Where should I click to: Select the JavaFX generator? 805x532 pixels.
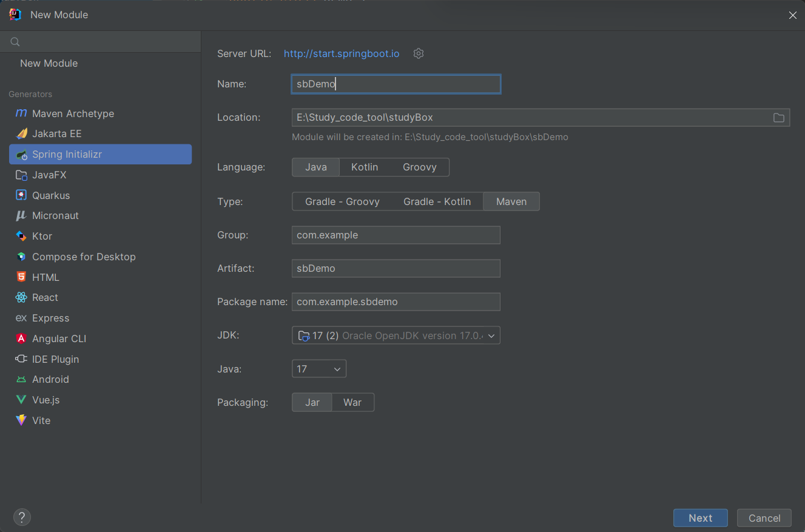tap(100, 175)
